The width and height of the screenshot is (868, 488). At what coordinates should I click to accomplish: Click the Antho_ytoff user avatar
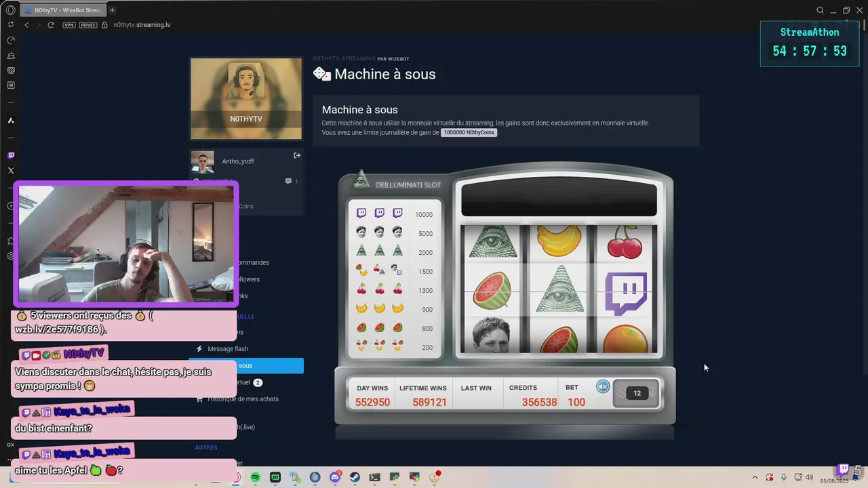[x=202, y=162]
